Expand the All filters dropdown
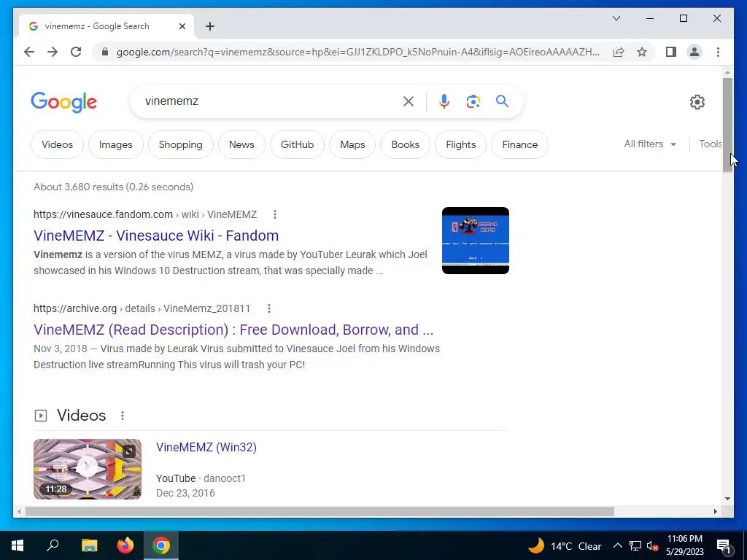Screen dimensions: 747x560 click(x=650, y=144)
